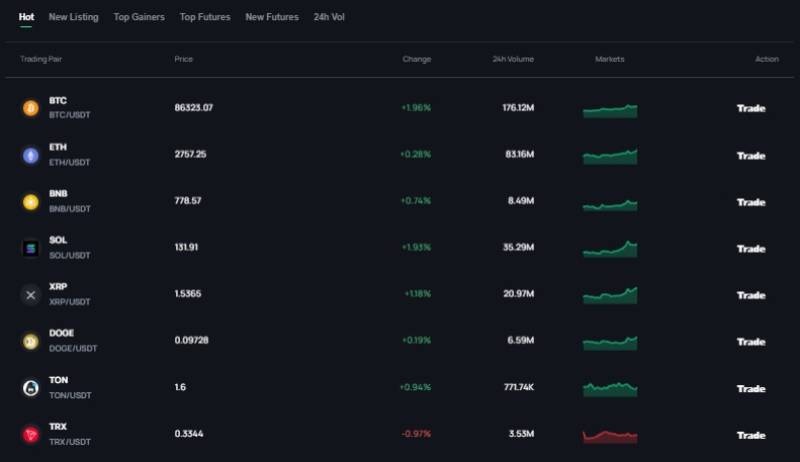Image resolution: width=800 pixels, height=462 pixels.
Task: Select the Hot tab
Action: (x=27, y=17)
